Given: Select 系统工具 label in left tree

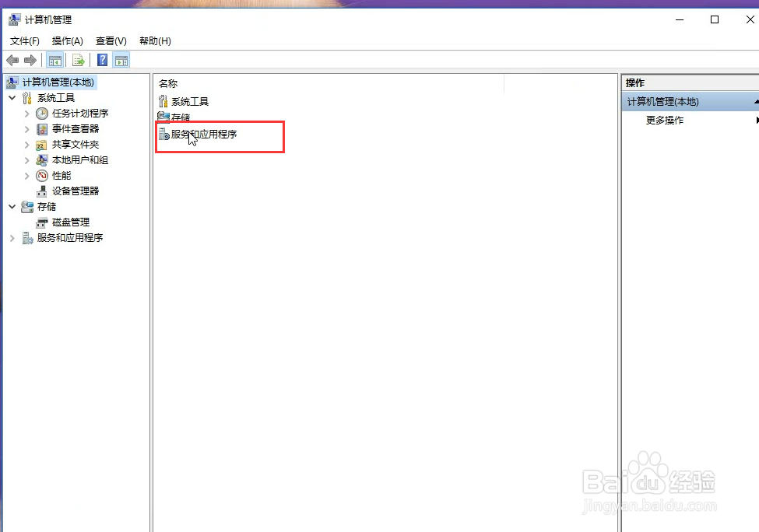Looking at the screenshot, I should (56, 98).
